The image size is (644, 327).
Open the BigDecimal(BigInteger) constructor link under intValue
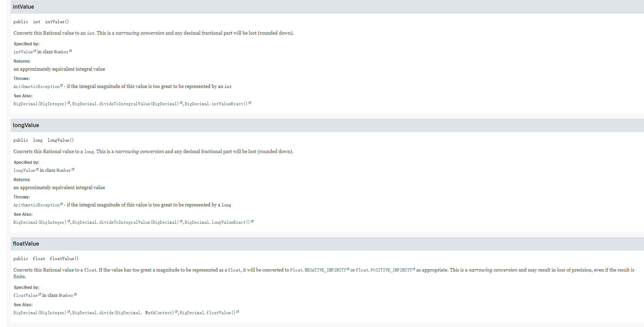(39, 104)
